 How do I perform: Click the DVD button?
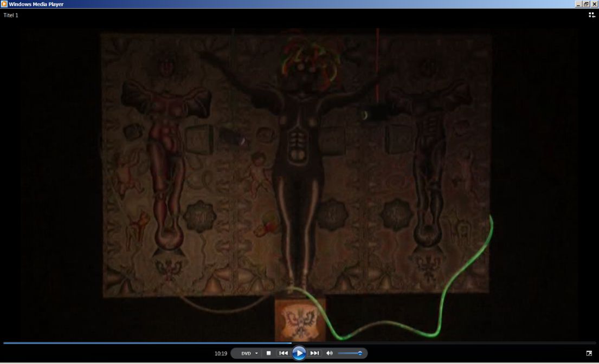click(x=246, y=353)
